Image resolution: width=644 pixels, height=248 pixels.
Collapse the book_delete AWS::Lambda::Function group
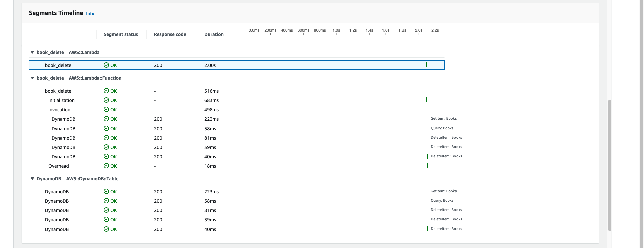click(x=32, y=78)
